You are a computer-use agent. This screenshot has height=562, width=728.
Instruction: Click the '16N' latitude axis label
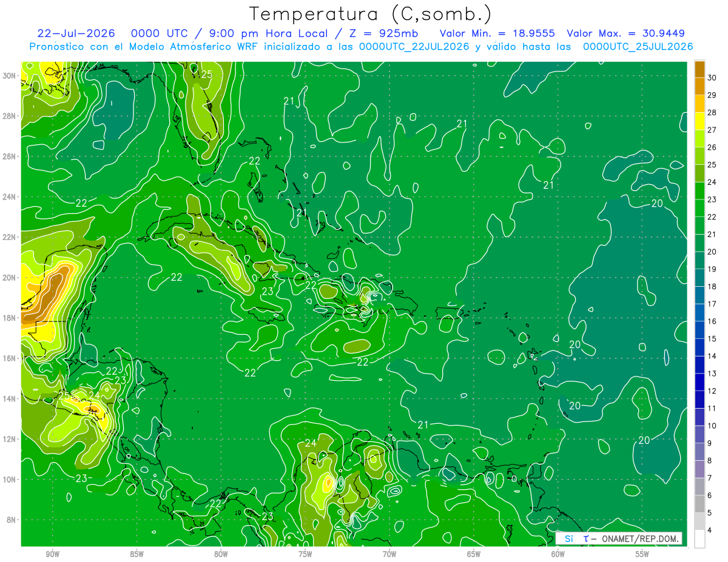(10, 358)
